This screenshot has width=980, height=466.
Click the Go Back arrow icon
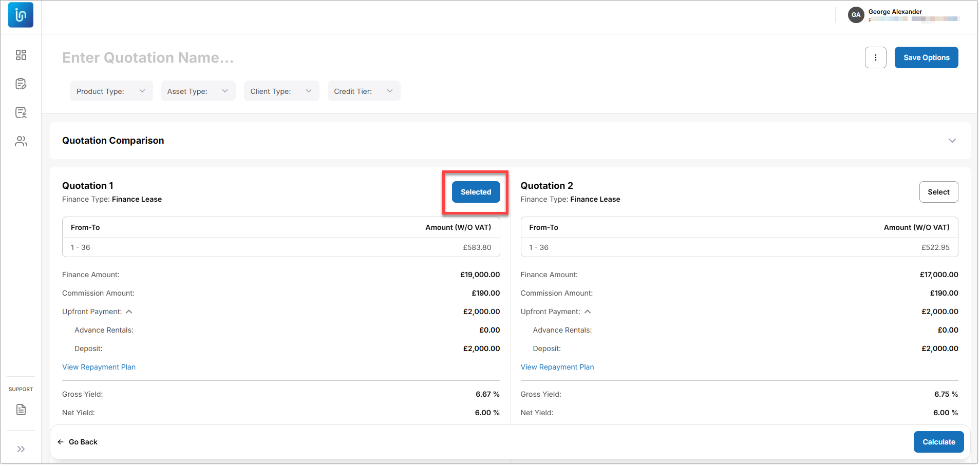61,442
